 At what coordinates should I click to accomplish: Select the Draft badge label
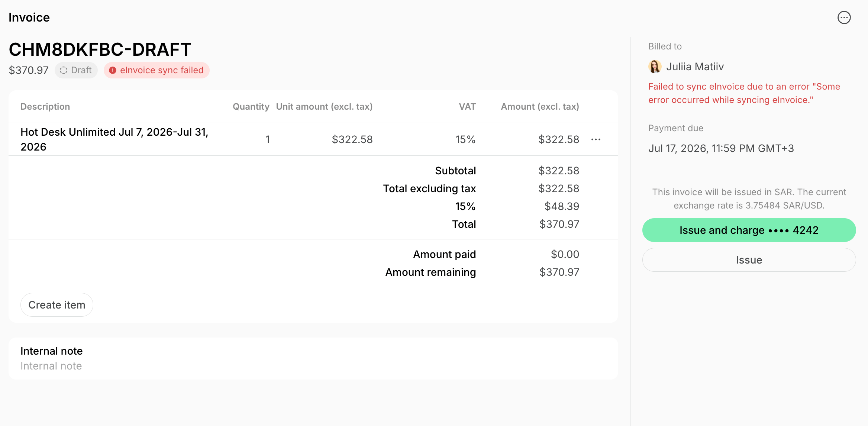coord(81,70)
